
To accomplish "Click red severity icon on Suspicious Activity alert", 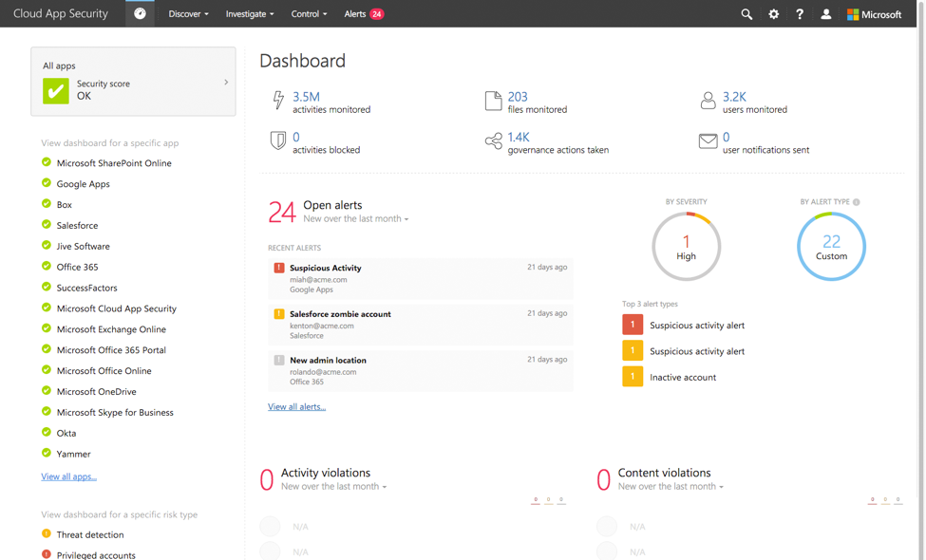I will click(278, 268).
